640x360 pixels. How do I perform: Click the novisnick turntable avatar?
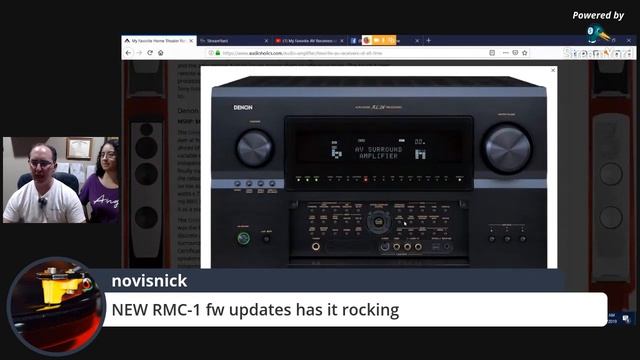point(56,306)
